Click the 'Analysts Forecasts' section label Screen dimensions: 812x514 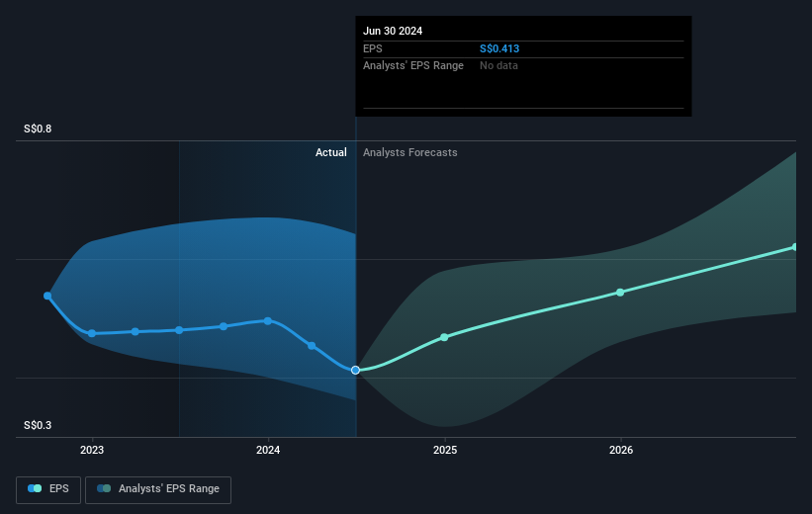pos(410,152)
